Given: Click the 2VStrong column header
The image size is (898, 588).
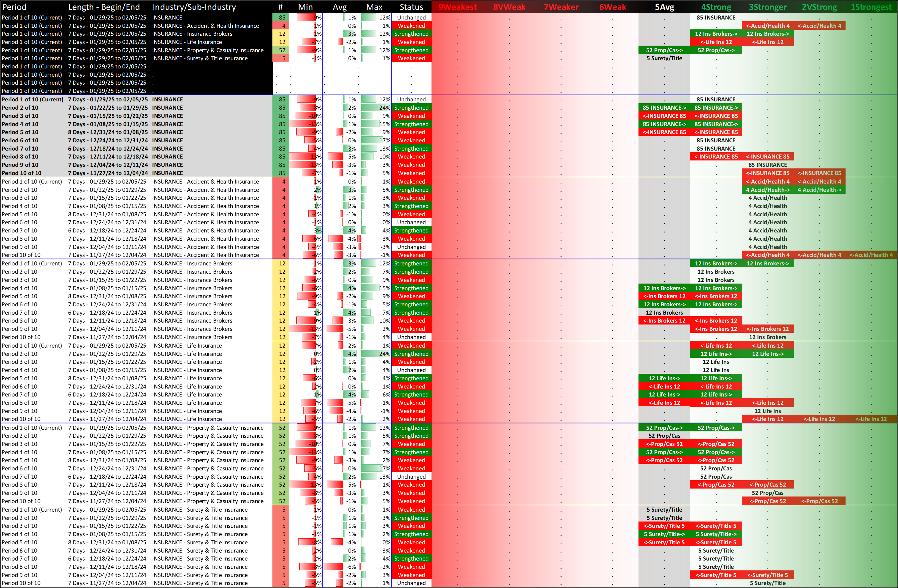Looking at the screenshot, I should [819, 7].
